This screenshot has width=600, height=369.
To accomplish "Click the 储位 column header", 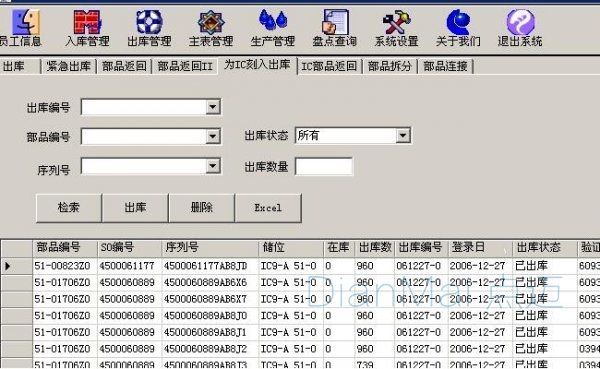I will point(291,248).
